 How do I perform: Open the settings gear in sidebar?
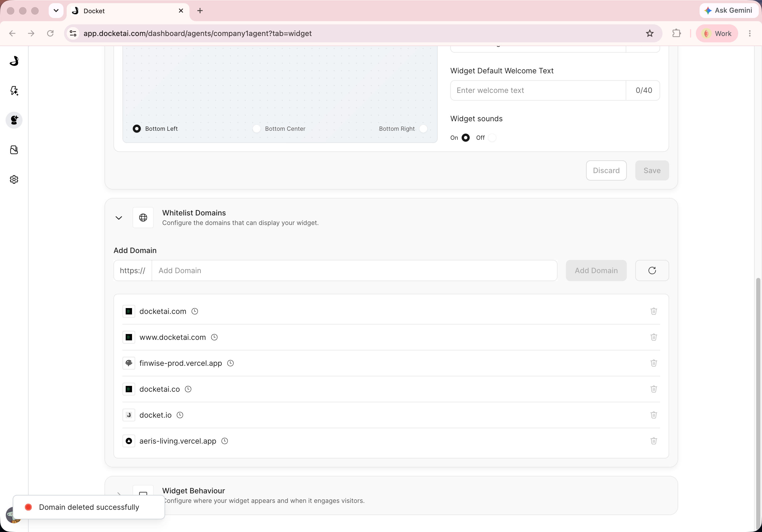pos(14,179)
